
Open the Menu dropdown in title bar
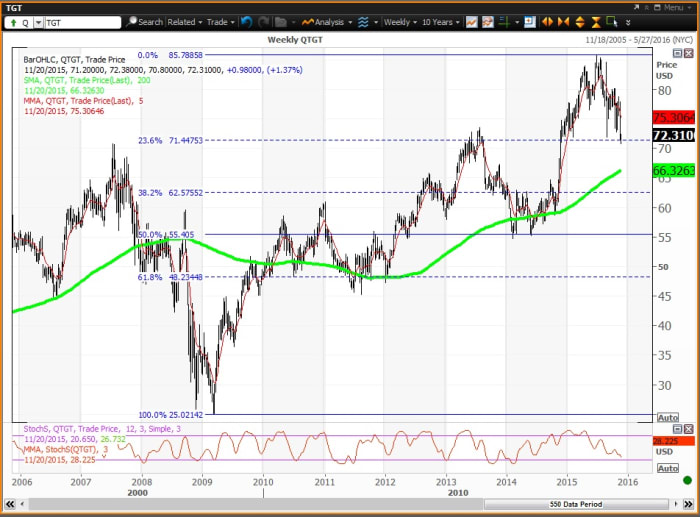[676, 8]
